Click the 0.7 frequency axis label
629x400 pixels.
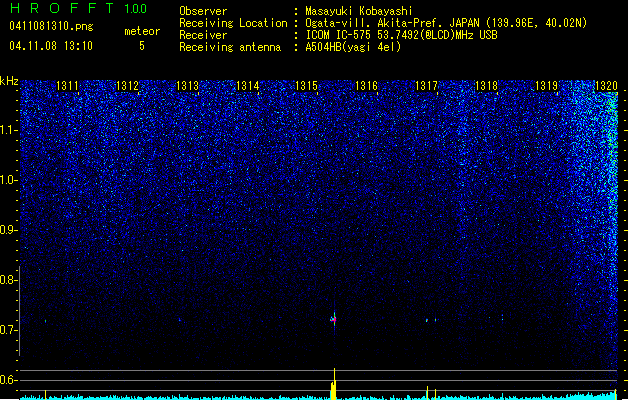pos(8,330)
